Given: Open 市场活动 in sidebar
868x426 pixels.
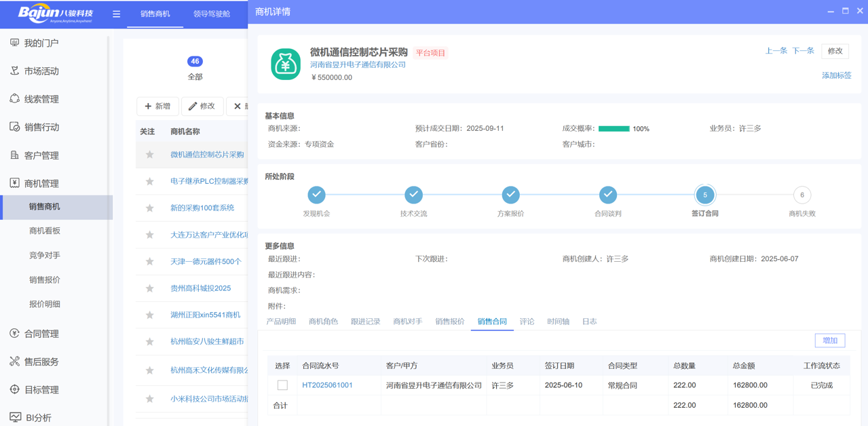Looking at the screenshot, I should (x=41, y=71).
